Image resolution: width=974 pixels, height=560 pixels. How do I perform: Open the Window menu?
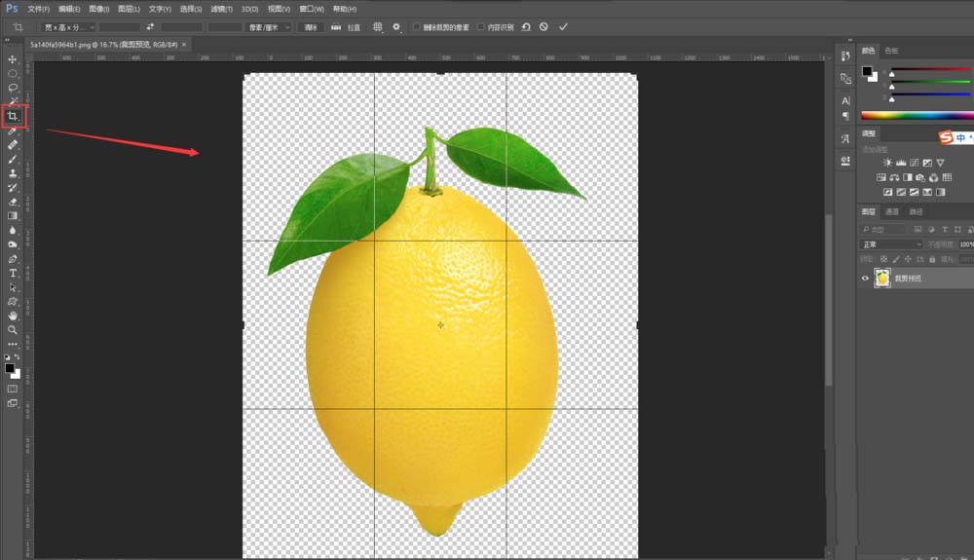312,9
